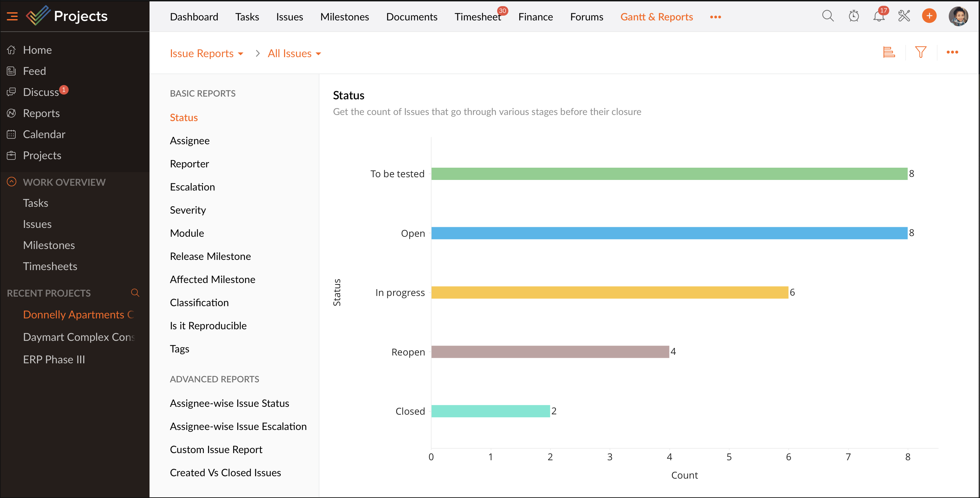Screen dimensions: 980x498
Task: Open the notifications bell
Action: click(878, 16)
